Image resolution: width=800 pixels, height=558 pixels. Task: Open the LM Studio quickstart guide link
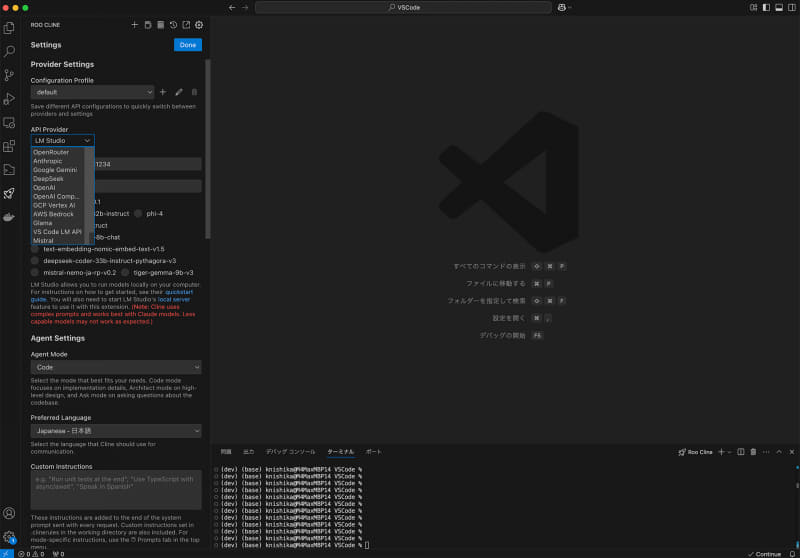[x=179, y=292]
